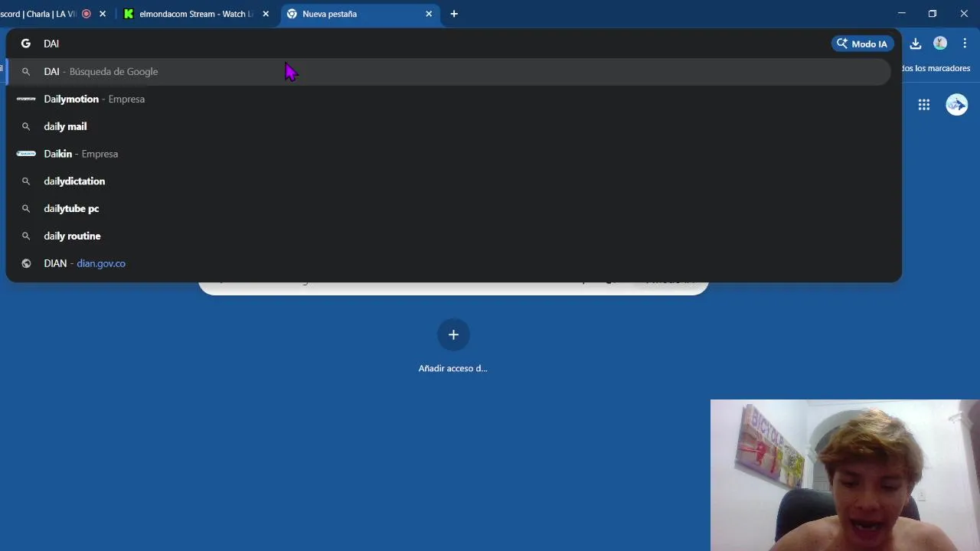
Task: Open the Chrome three-dot menu
Action: tap(965, 44)
